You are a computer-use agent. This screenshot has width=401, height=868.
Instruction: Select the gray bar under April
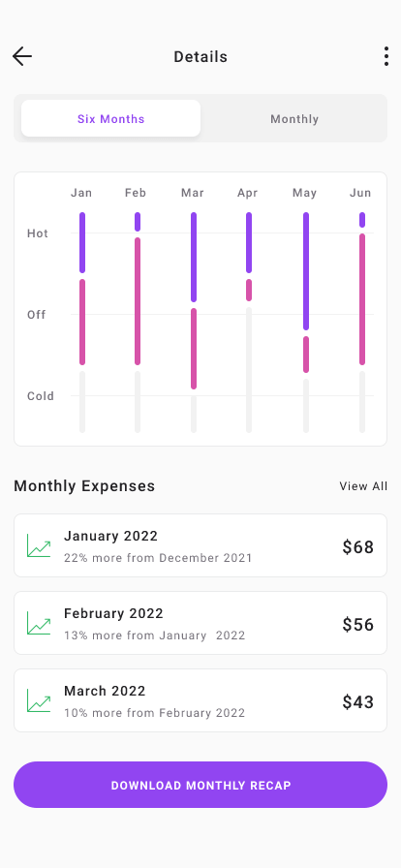click(249, 370)
